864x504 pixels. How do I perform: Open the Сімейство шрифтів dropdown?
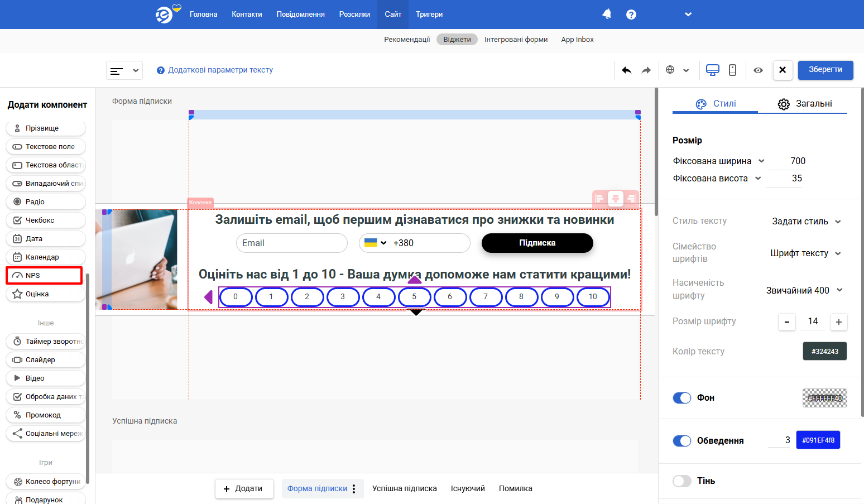coord(806,253)
